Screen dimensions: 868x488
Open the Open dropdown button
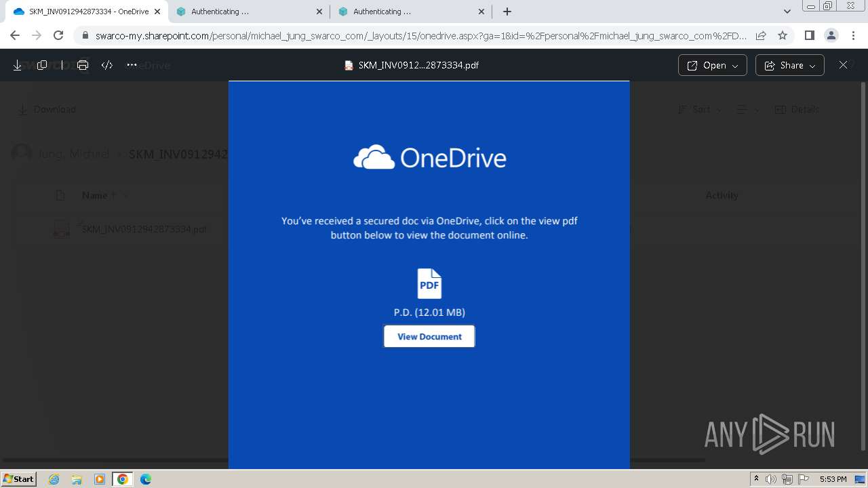point(713,65)
